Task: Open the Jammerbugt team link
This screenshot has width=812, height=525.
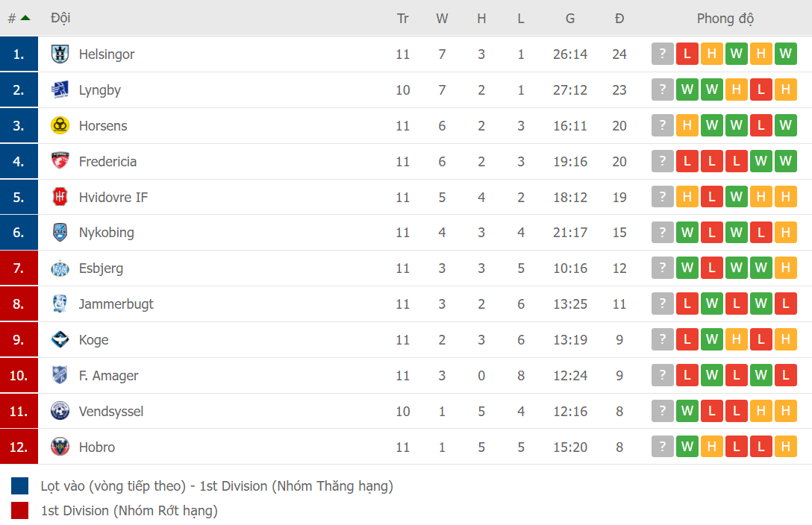Action: (116, 304)
